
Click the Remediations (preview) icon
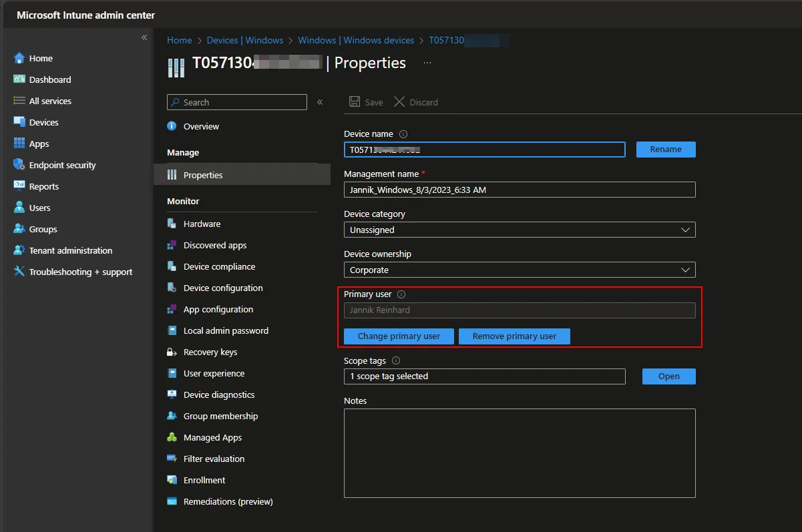(x=172, y=501)
